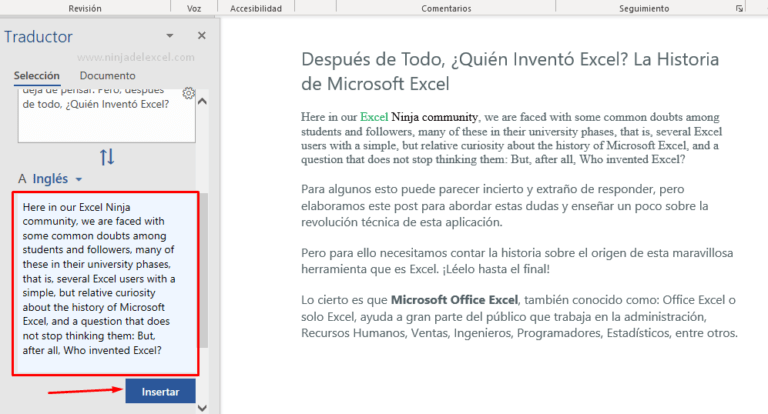Open Seguimiento group dialog launcher
Image resolution: width=768 pixels, height=414 pixels.
[x=739, y=8]
